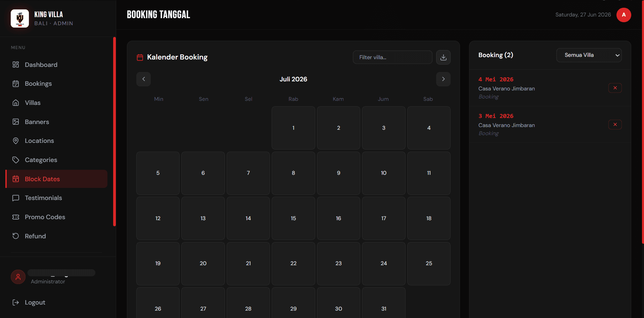This screenshot has height=318, width=644.
Task: Go to next month in calendar
Action: 443,79
